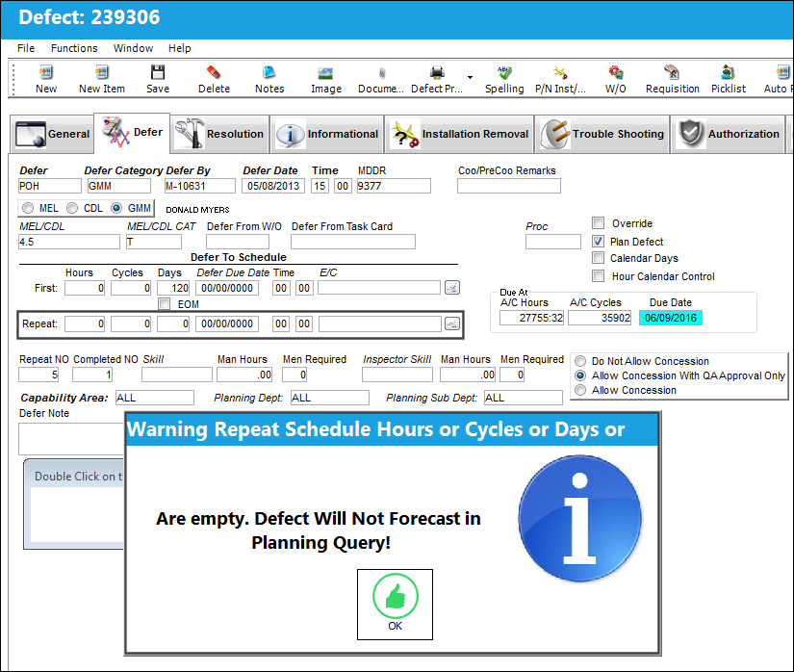Open the Window menu

coord(133,48)
